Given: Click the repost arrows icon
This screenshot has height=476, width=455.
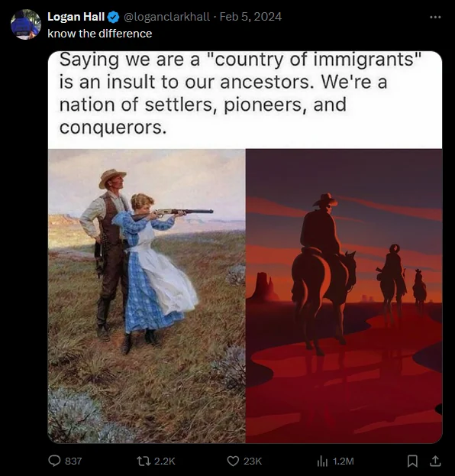Looking at the screenshot, I should pos(142,461).
